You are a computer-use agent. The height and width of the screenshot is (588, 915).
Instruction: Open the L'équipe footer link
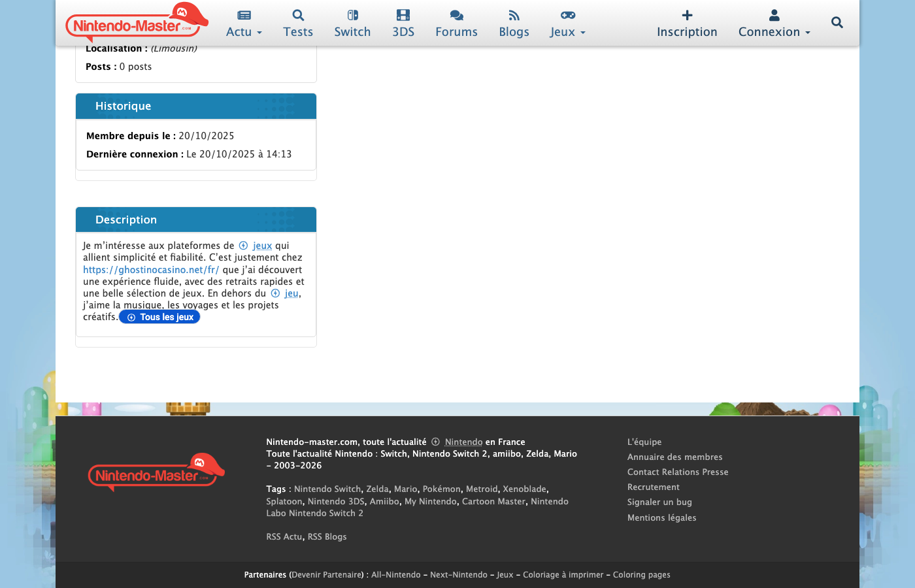coord(644,442)
